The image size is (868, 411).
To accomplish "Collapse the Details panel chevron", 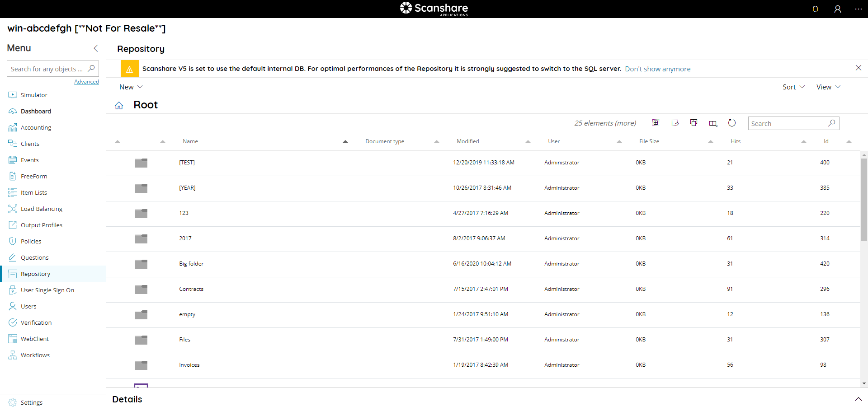I will 858,399.
